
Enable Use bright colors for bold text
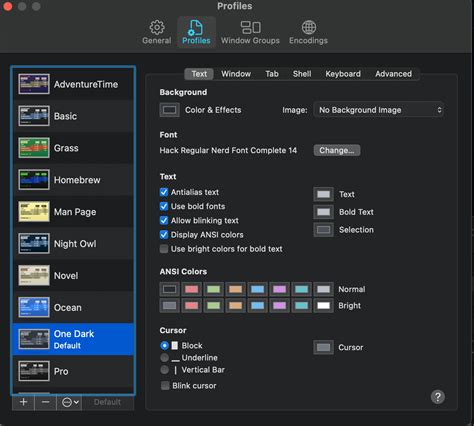164,249
